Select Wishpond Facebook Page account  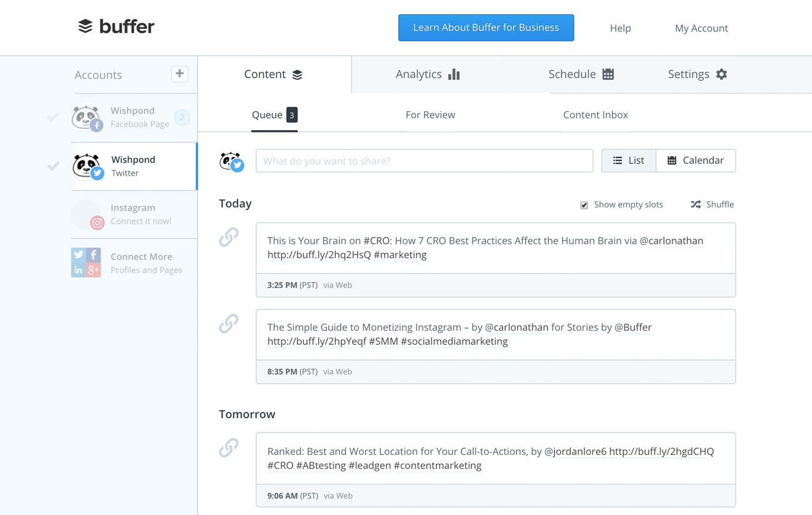(x=134, y=117)
